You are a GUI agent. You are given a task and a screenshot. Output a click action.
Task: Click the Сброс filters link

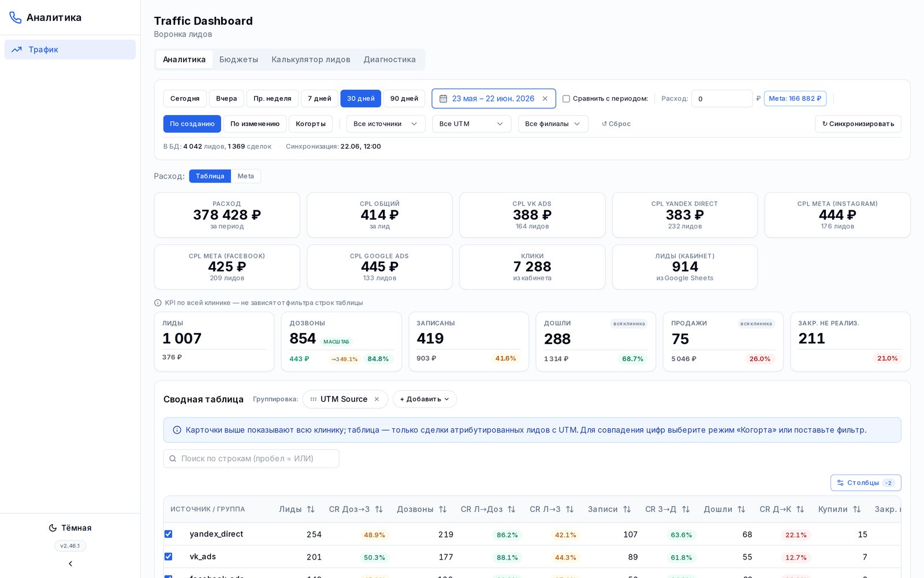click(616, 124)
